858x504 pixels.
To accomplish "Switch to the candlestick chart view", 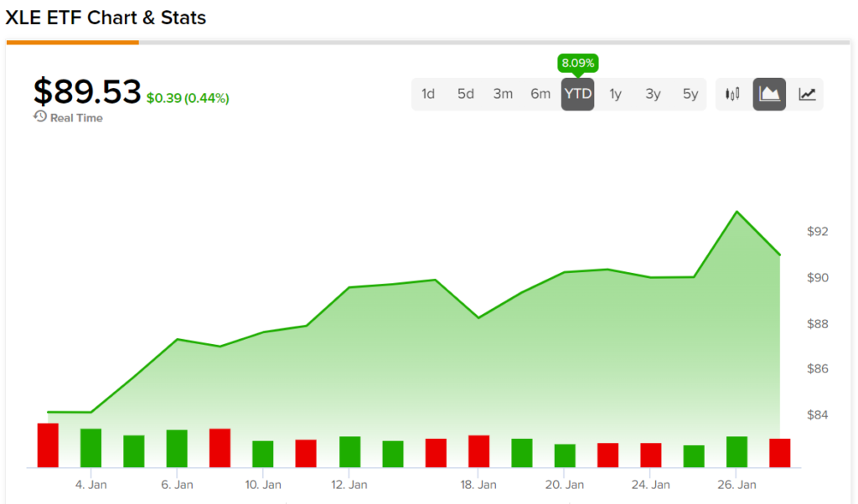I will coord(732,94).
